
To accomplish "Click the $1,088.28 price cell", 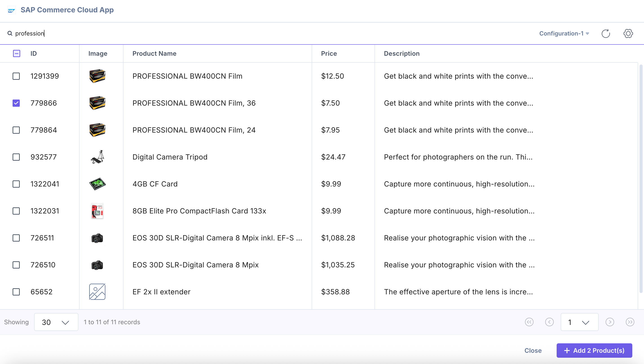I will [x=338, y=238].
